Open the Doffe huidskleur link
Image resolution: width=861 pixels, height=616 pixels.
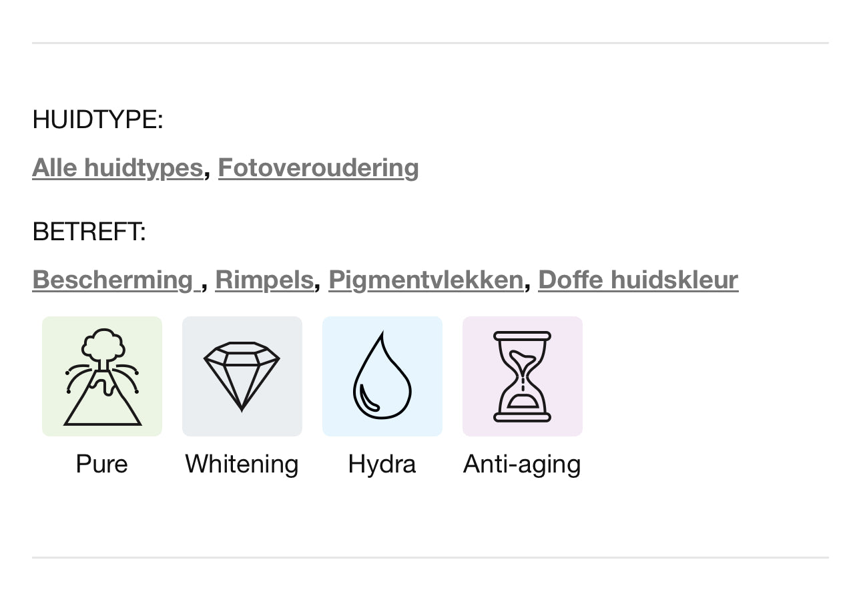point(638,280)
